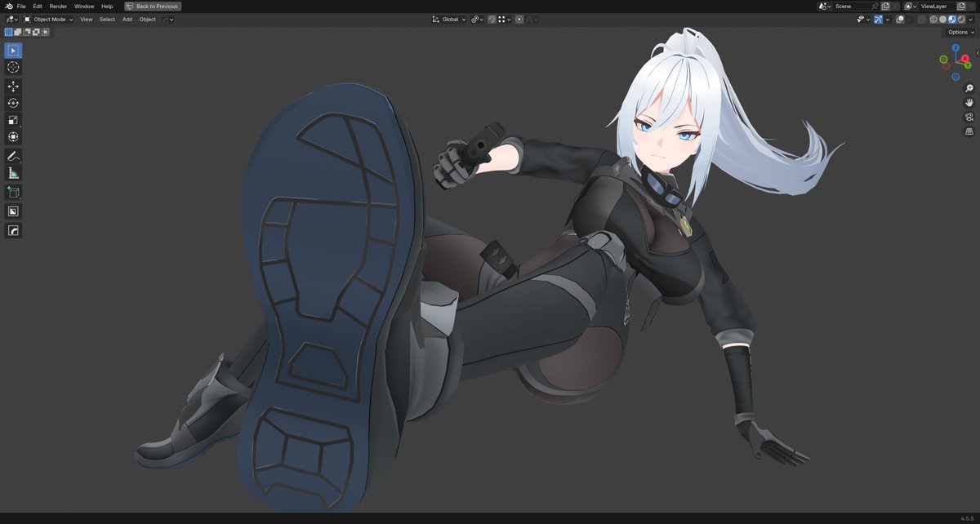
Task: Activate the 3D Cursor tool
Action: click(13, 67)
